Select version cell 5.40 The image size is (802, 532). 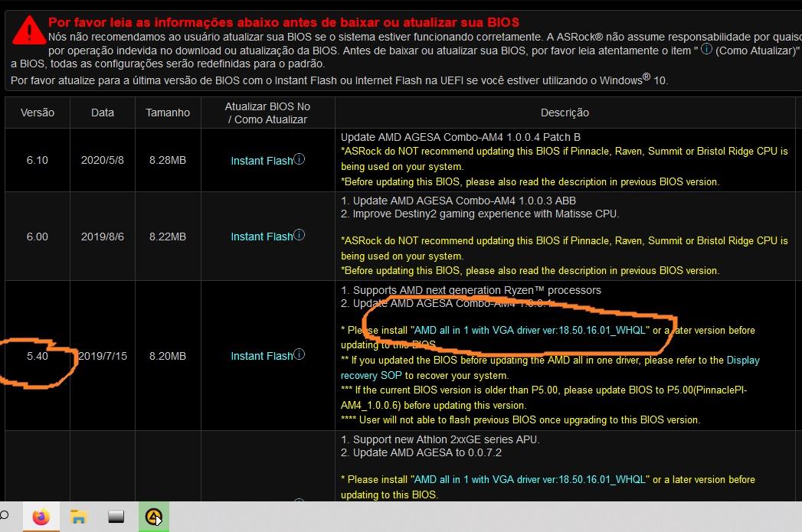38,356
